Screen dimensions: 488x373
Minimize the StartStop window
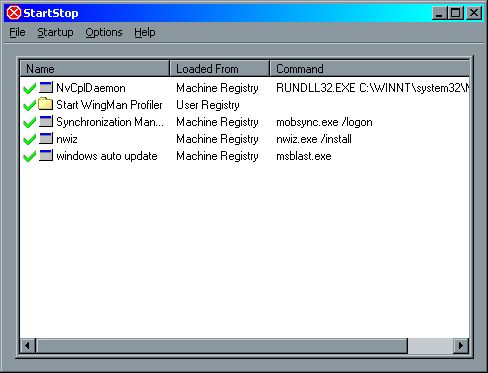[439, 13]
